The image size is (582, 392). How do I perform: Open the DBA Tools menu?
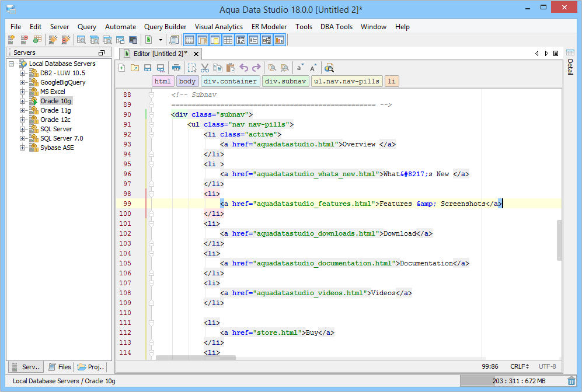(336, 27)
